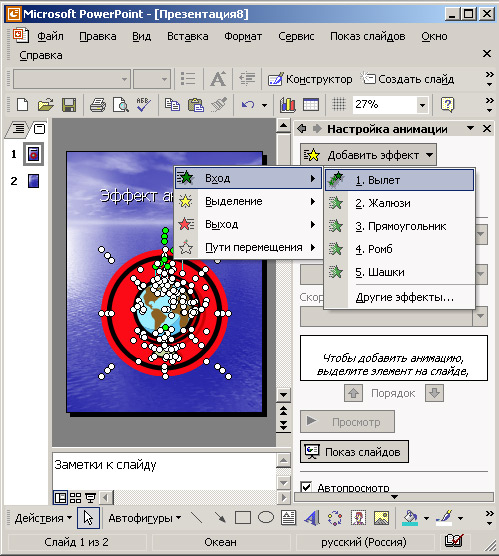This screenshot has width=499, height=556.
Task: Switch to normal view button
Action: 60,498
